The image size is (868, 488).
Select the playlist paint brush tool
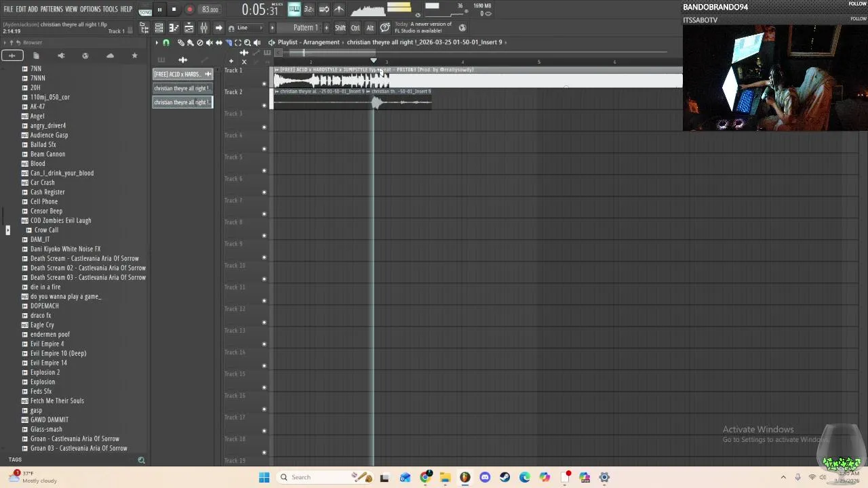point(191,43)
